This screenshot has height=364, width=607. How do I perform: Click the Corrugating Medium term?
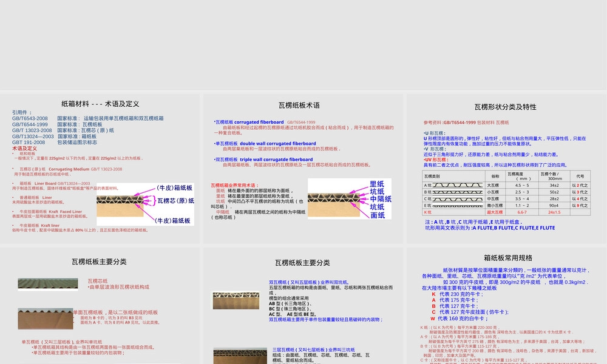[x=69, y=169]
